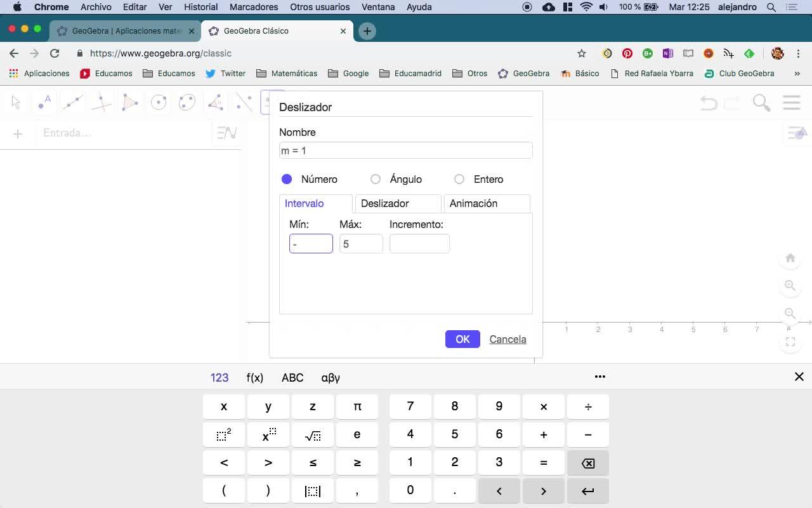Open new Chrome tab
The image size is (812, 508).
coord(367,31)
